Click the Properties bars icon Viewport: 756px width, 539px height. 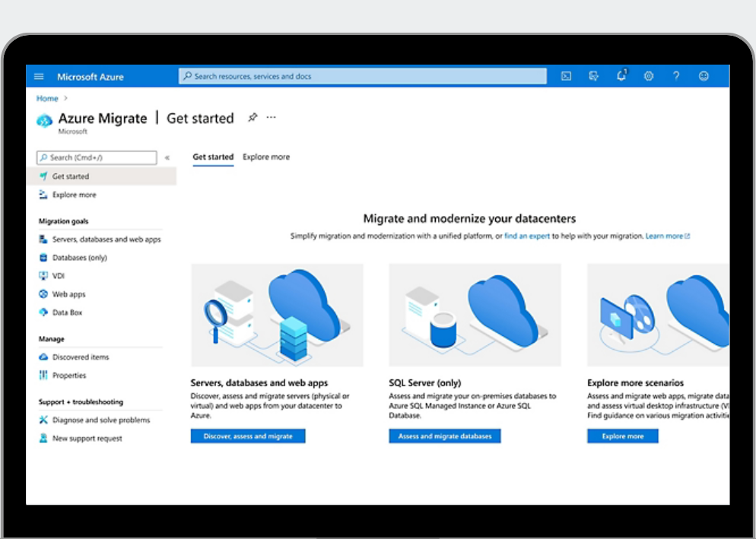click(43, 375)
